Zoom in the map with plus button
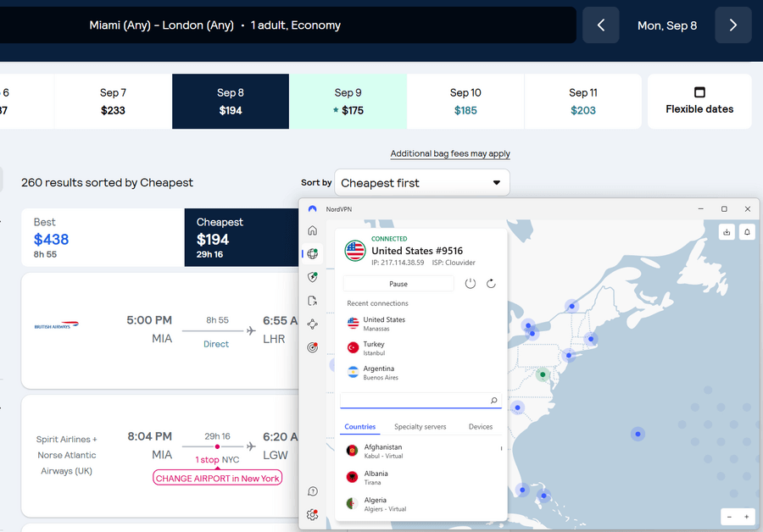The height and width of the screenshot is (532, 763). (746, 517)
